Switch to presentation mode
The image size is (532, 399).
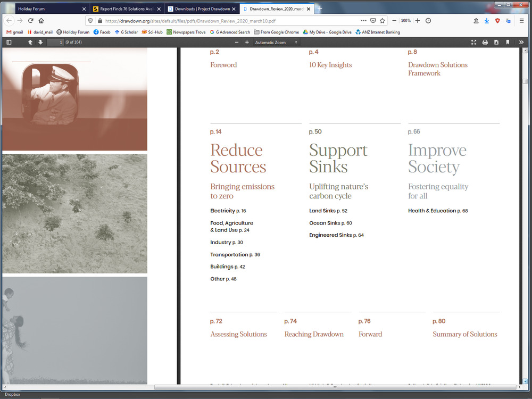[x=473, y=42]
